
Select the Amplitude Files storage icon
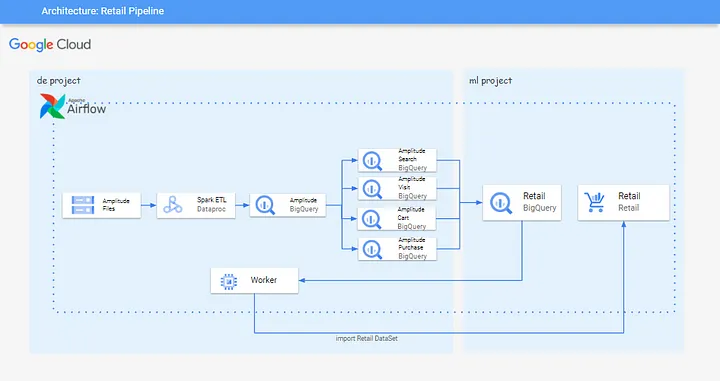(83, 205)
